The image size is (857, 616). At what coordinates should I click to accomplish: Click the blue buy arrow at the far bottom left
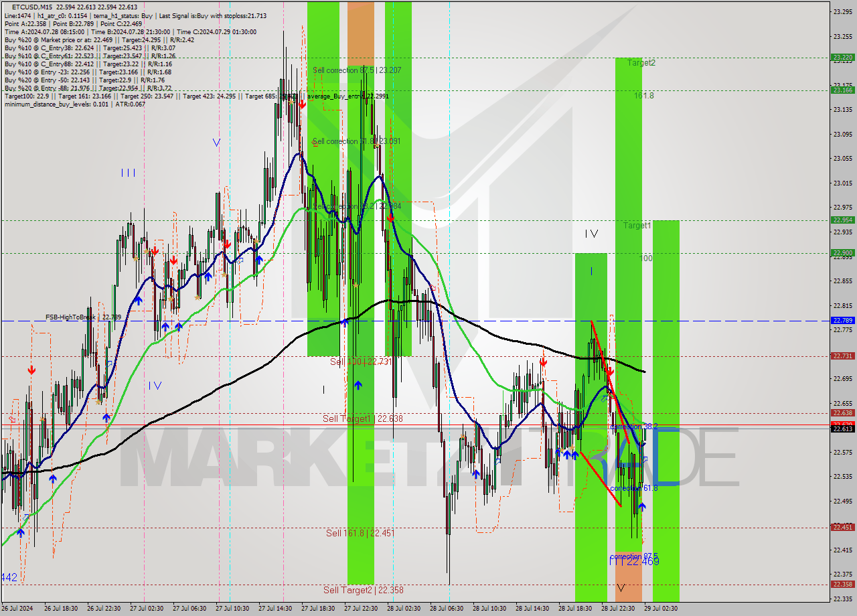(21, 533)
